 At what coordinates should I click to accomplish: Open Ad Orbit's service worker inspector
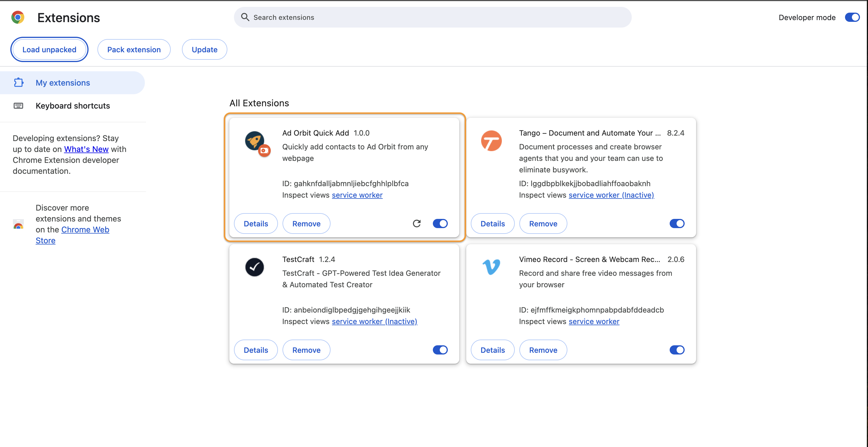tap(357, 195)
